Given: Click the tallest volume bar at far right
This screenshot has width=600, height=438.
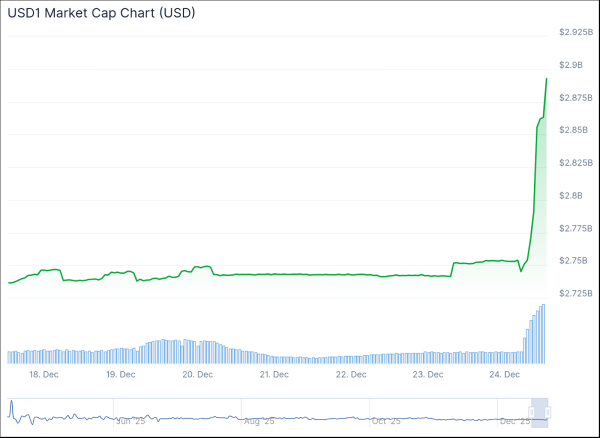Looking at the screenshot, I should 543,334.
